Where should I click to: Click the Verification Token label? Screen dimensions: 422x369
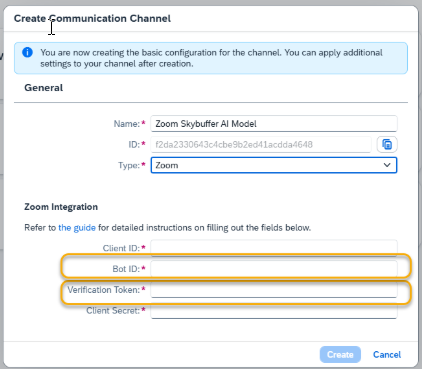tap(104, 290)
